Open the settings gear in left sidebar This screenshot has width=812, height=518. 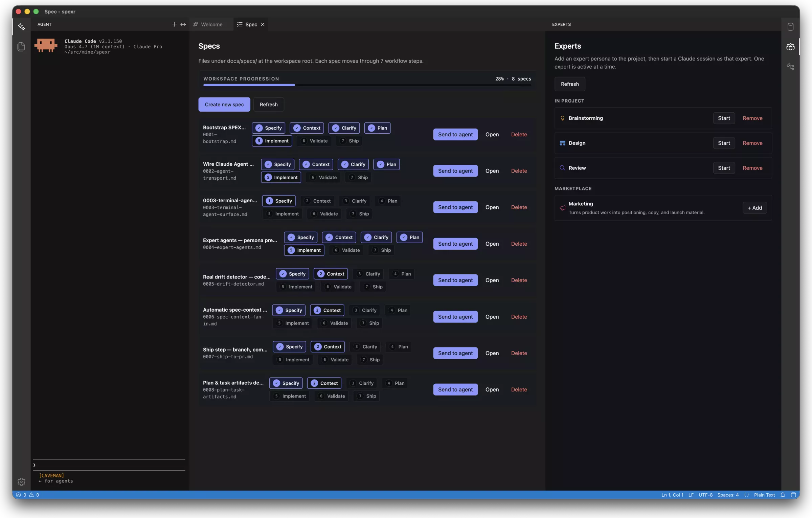(x=21, y=481)
